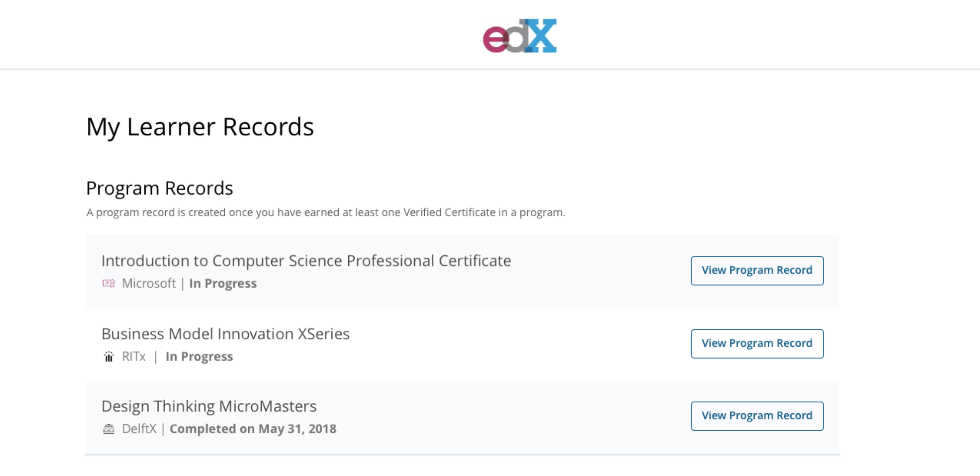Open the Introduction to Computer Science program title
Viewport: 980px width, 476px height.
point(306,261)
